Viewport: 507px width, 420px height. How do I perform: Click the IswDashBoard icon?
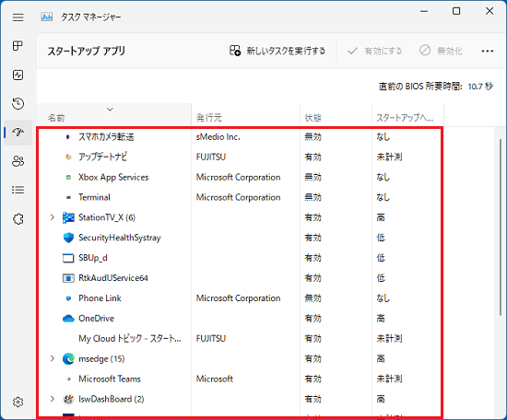coord(68,400)
